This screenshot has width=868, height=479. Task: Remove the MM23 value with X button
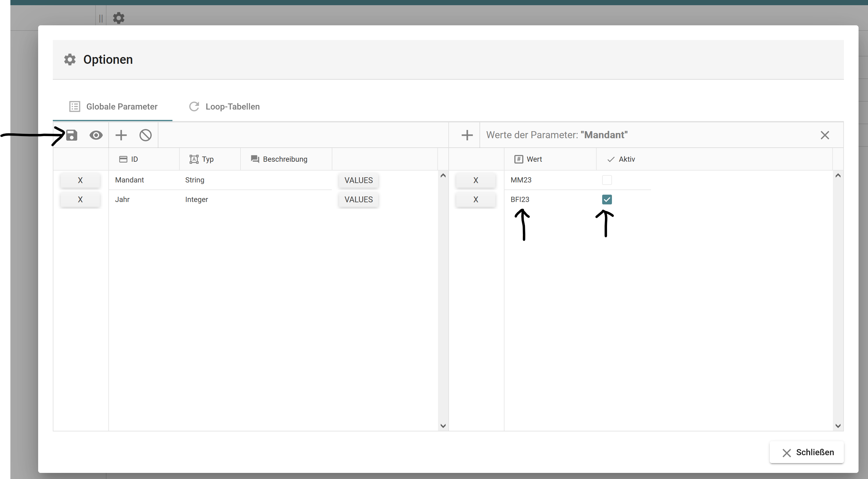476,180
